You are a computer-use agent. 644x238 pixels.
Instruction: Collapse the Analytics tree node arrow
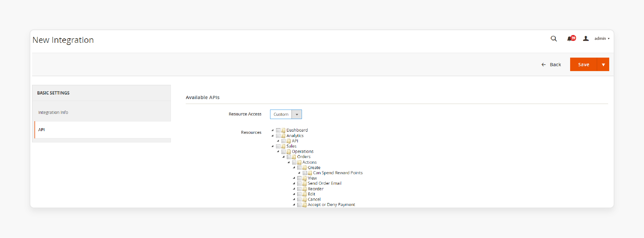pyautogui.click(x=273, y=136)
